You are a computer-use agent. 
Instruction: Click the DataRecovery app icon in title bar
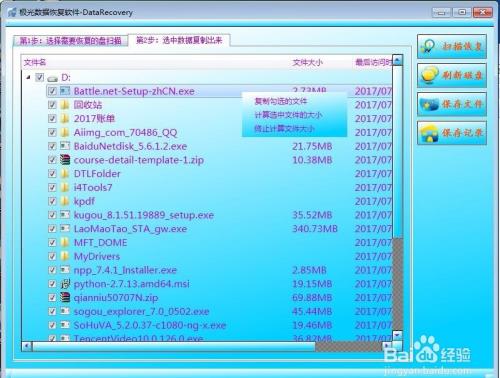point(12,12)
